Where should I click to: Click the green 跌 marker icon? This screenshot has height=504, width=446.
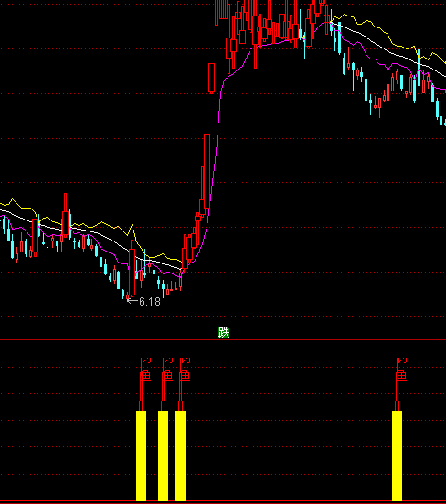[x=224, y=332]
